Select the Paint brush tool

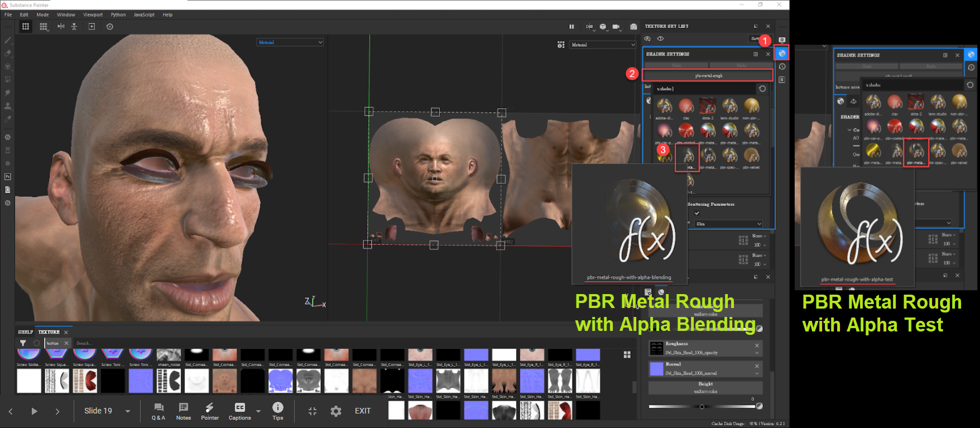[8, 40]
